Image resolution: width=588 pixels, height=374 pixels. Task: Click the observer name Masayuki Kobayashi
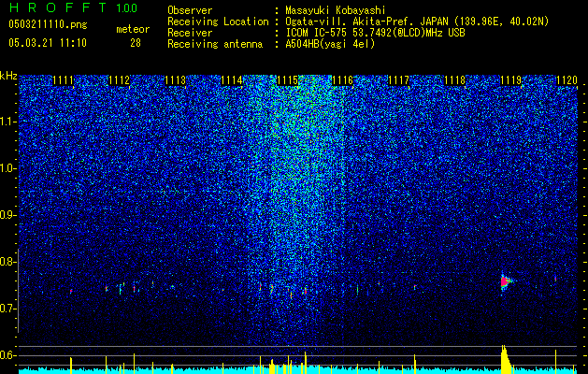[336, 10]
